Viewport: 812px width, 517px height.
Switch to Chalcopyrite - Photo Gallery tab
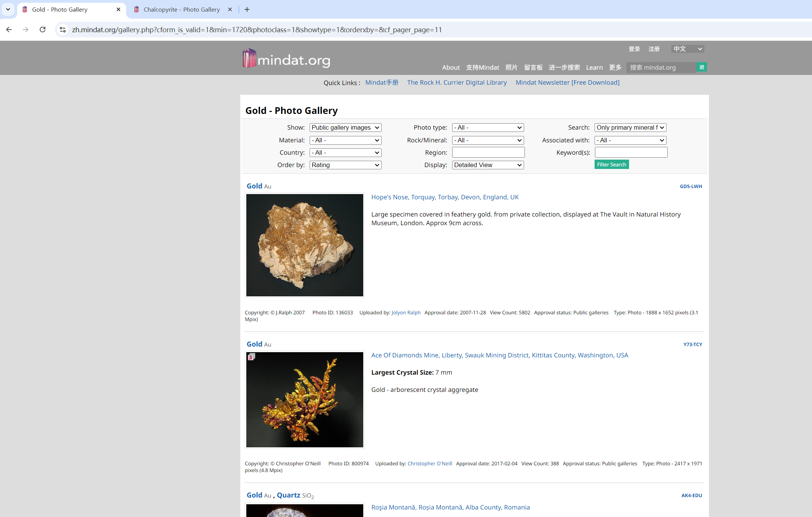181,9
